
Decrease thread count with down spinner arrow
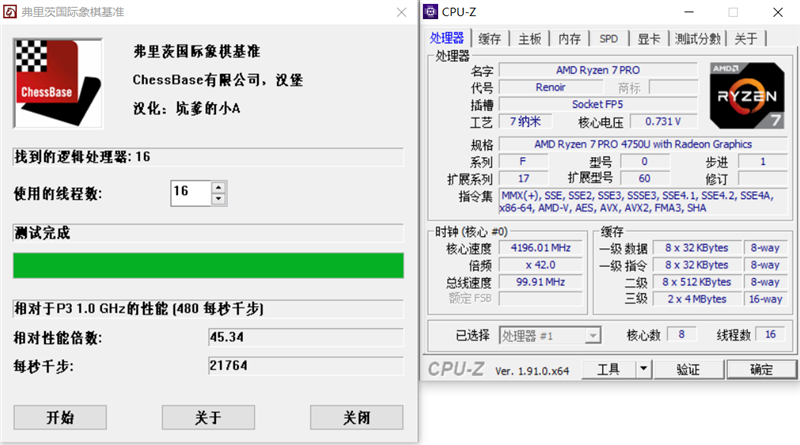(218, 199)
